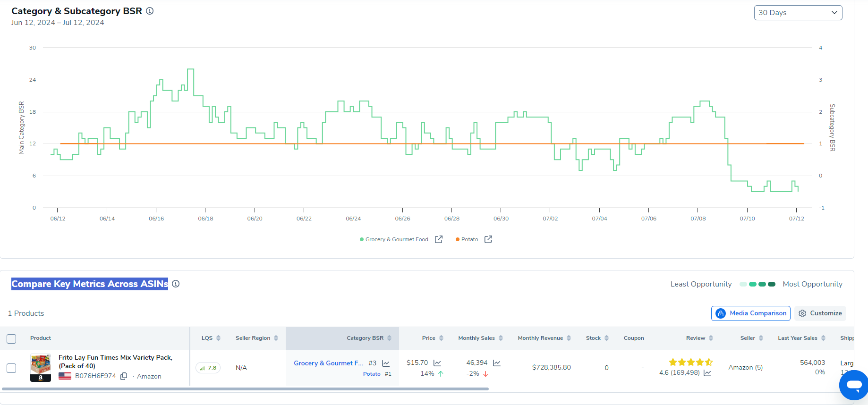This screenshot has width=868, height=405.
Task: Click the highlighted Compare Key Metrics Across ASINs heading
Action: click(90, 284)
